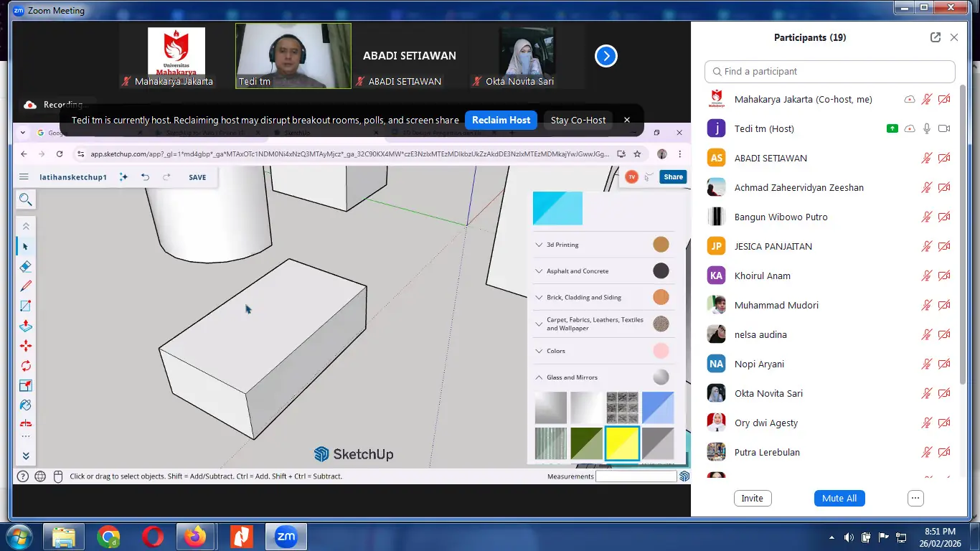The width and height of the screenshot is (980, 551).
Task: Click the Mute All button
Action: coord(839,498)
